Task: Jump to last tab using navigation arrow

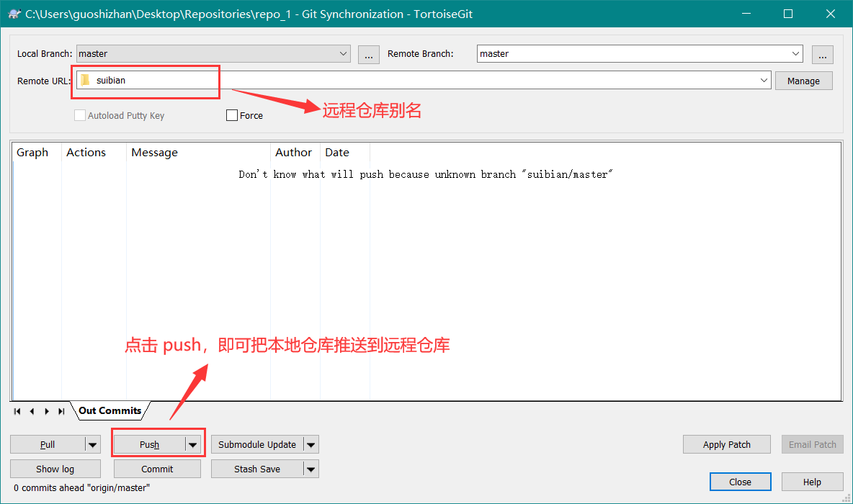Action: point(61,411)
